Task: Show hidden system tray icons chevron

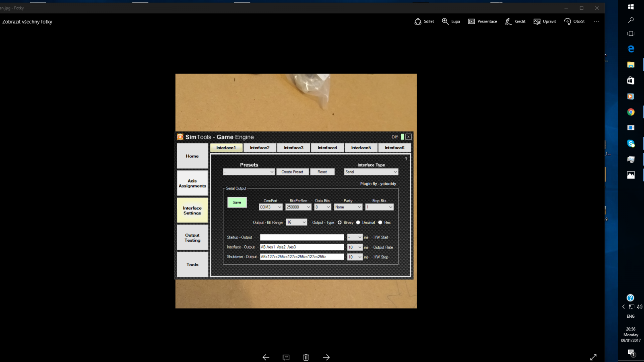Action: 623,307
